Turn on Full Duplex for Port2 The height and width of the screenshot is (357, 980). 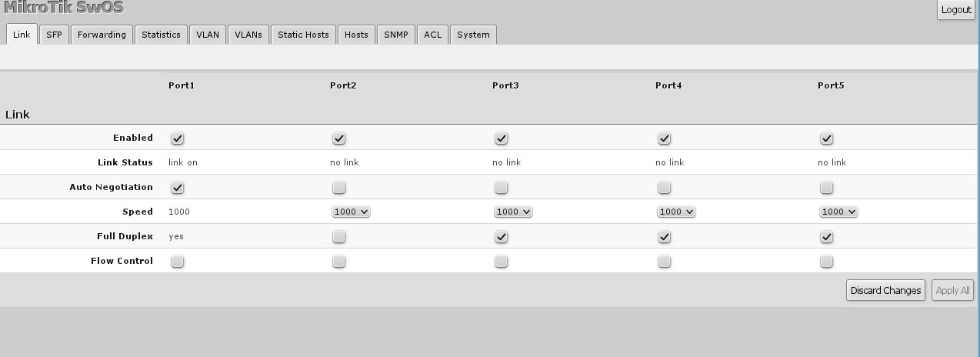coord(338,237)
